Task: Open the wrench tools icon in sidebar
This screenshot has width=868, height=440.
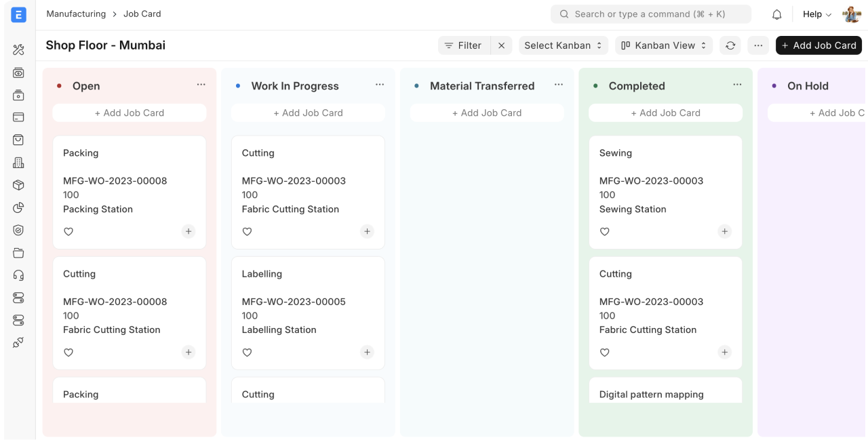Action: 18,50
